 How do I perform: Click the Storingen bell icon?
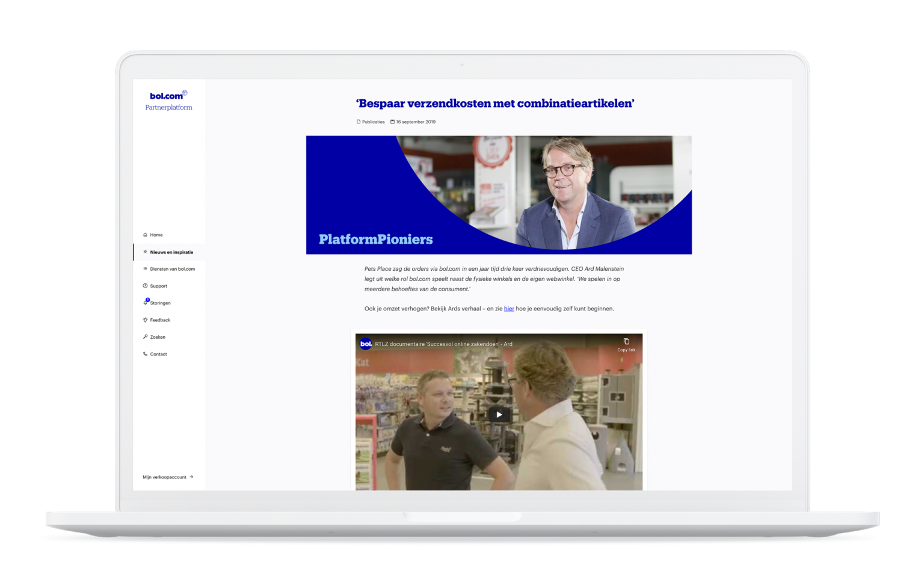[x=145, y=303]
